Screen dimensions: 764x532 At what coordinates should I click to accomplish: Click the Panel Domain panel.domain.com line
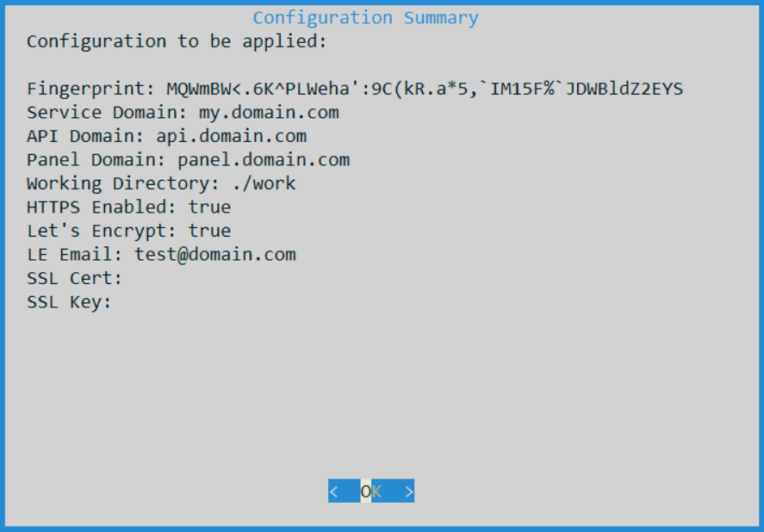[x=188, y=160]
